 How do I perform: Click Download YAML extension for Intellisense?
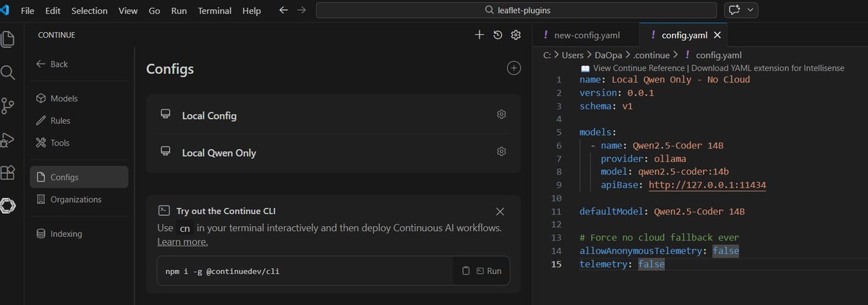(767, 68)
